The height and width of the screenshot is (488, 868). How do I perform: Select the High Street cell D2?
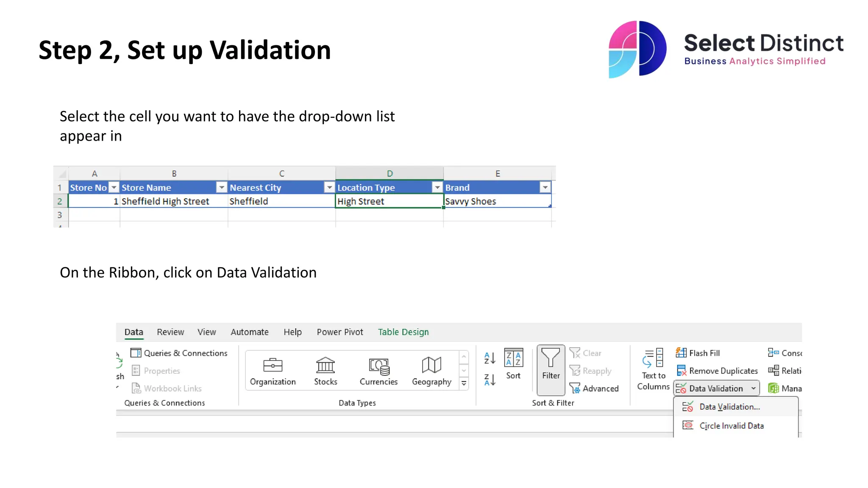pyautogui.click(x=389, y=201)
